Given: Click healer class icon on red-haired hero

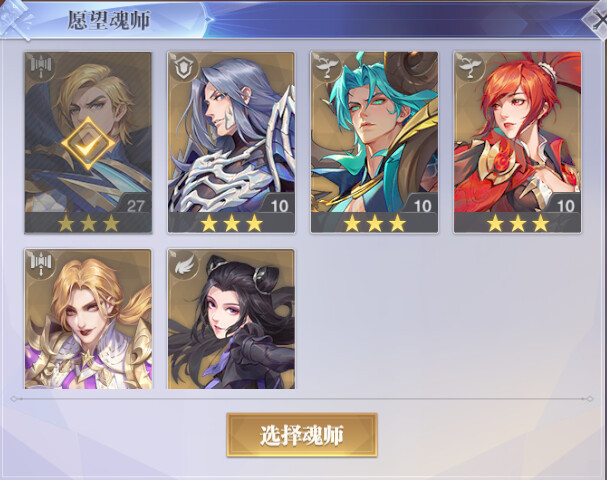Looking at the screenshot, I should (469, 67).
